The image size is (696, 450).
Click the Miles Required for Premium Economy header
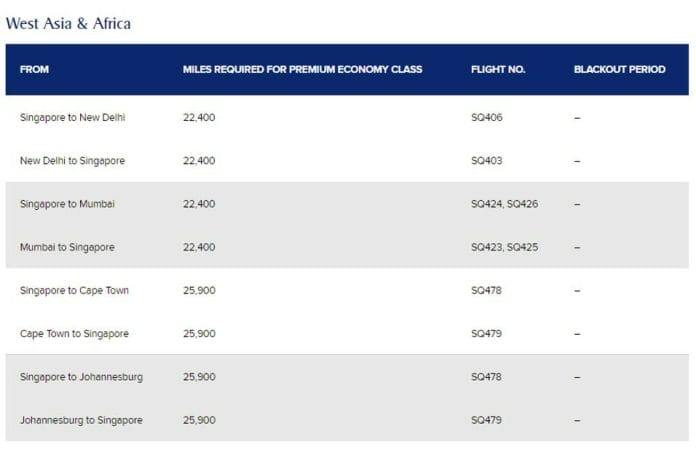click(x=302, y=69)
